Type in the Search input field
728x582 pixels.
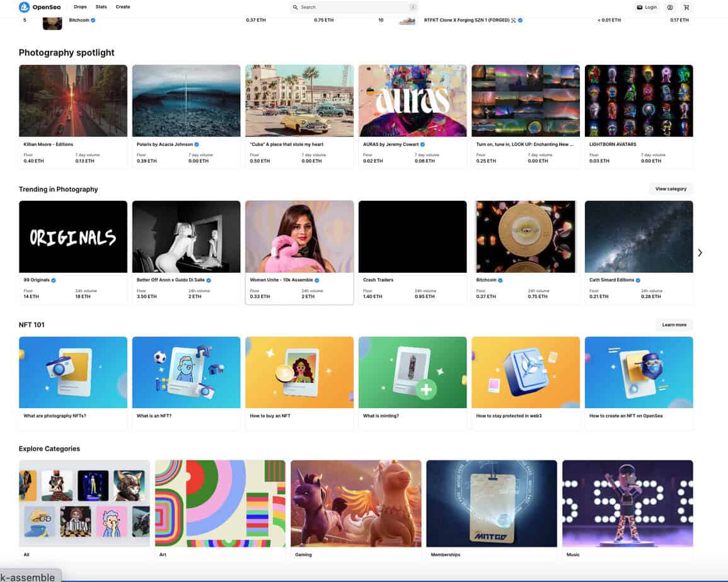pyautogui.click(x=353, y=8)
